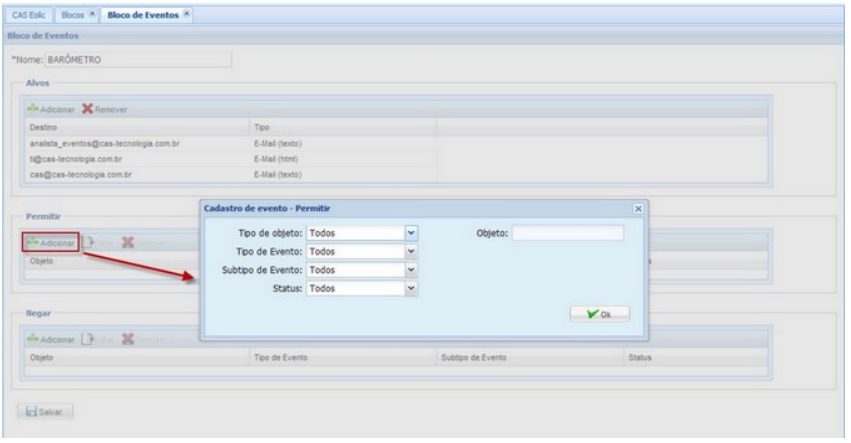Select the analista_eventos email row
Viewport: 851px width, 443px height.
coord(105,143)
